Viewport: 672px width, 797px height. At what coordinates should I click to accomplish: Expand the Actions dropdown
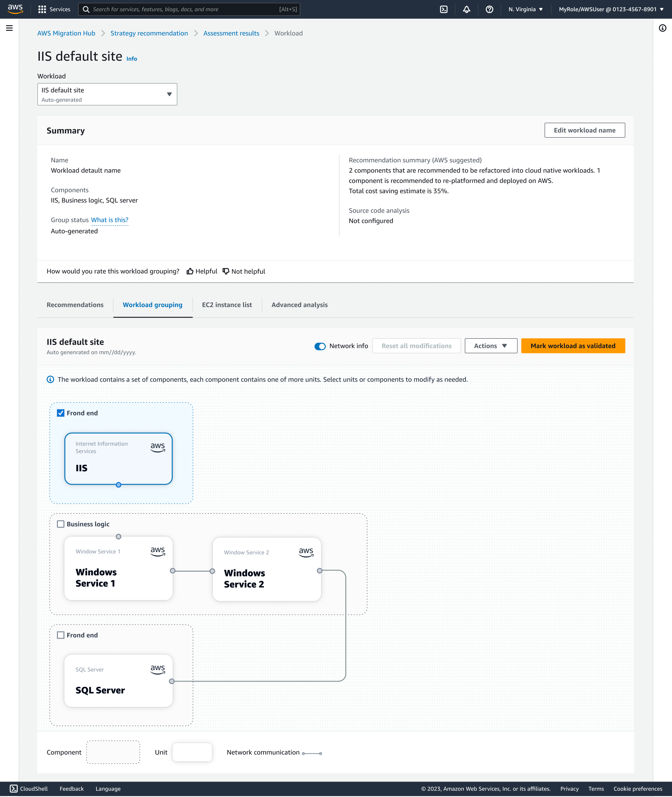pyautogui.click(x=491, y=346)
